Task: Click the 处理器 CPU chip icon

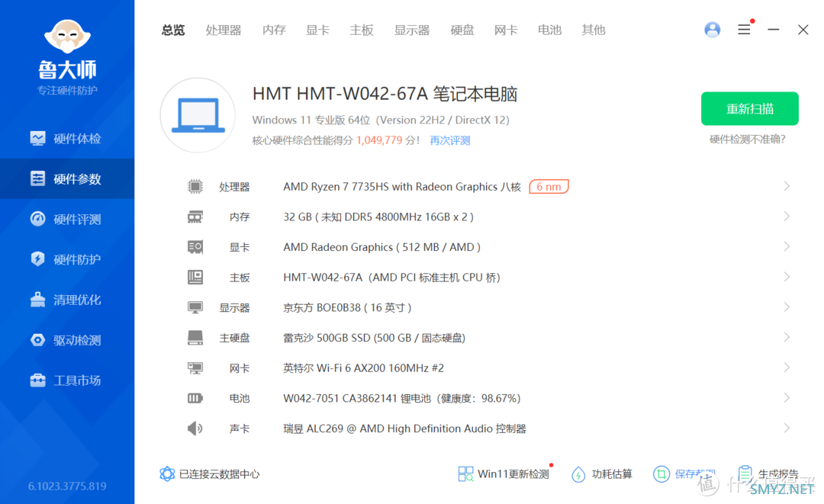Action: (195, 186)
